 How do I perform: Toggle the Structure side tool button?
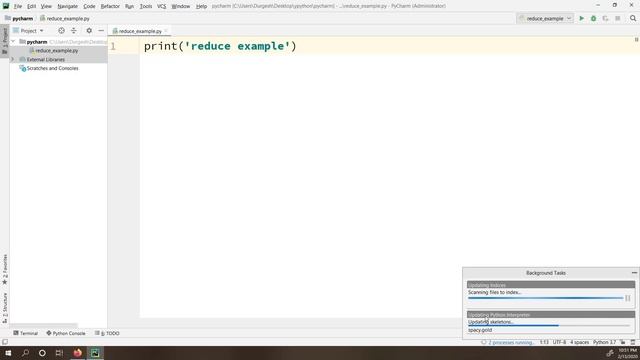coord(5,308)
